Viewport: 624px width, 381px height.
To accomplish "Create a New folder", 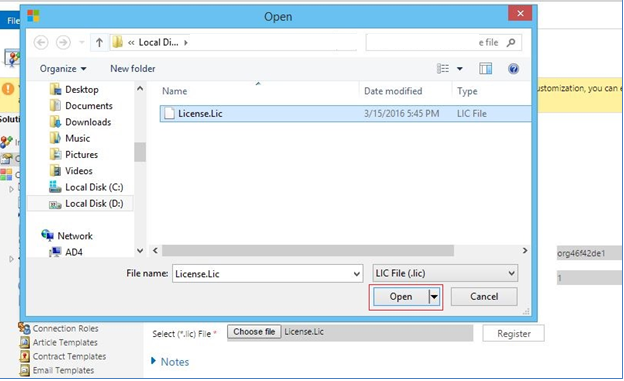I will click(x=133, y=69).
